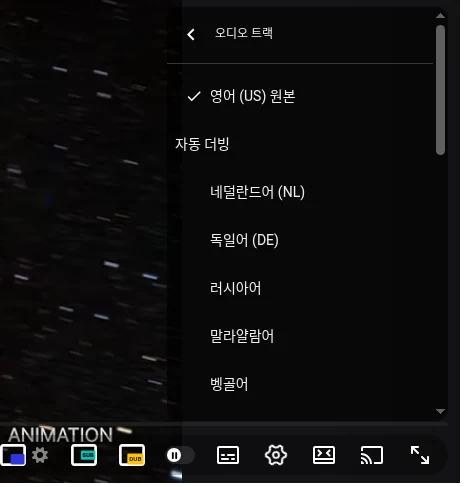
Task: Click the audio track list scrollbar thumb
Action: tap(440, 90)
